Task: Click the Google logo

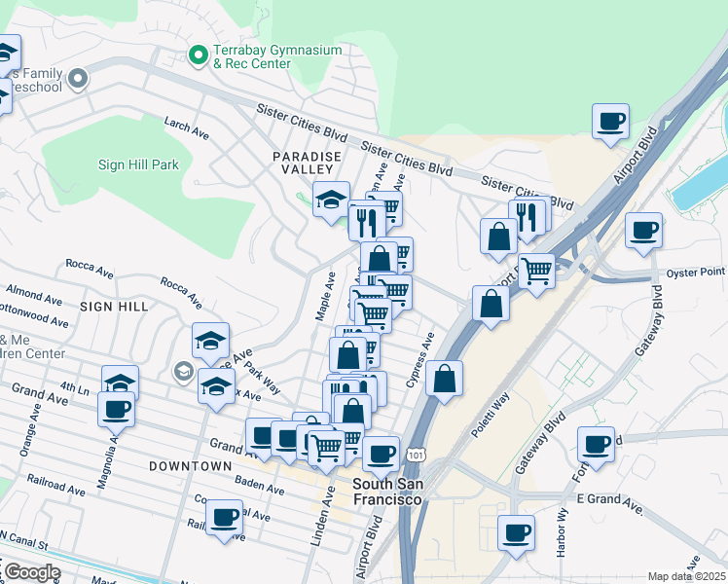Action: pos(32,572)
